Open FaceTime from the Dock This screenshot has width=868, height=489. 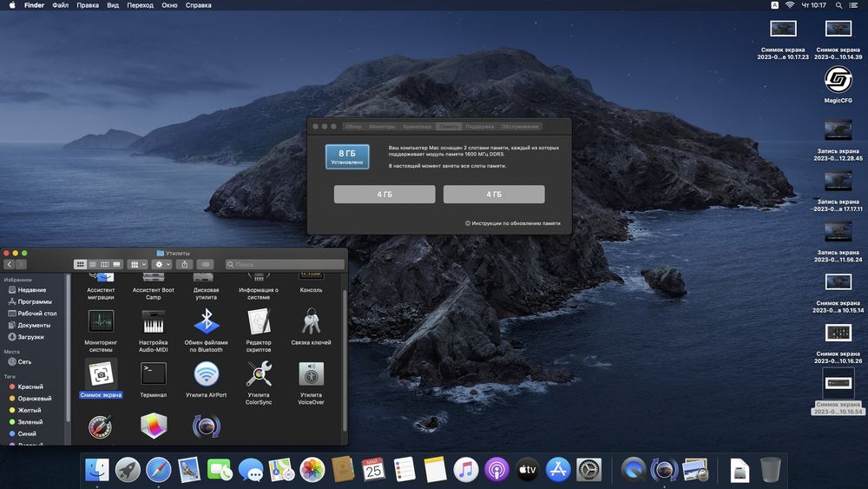[220, 470]
